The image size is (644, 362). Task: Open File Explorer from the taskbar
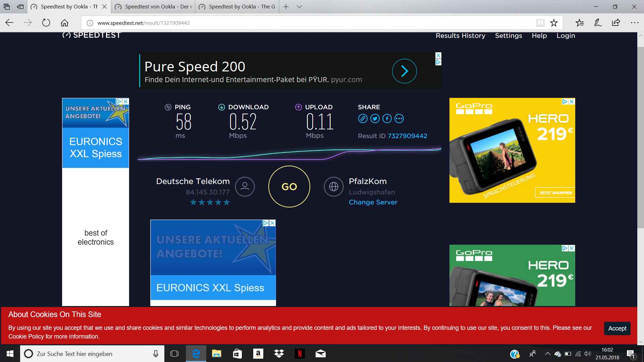pyautogui.click(x=217, y=354)
